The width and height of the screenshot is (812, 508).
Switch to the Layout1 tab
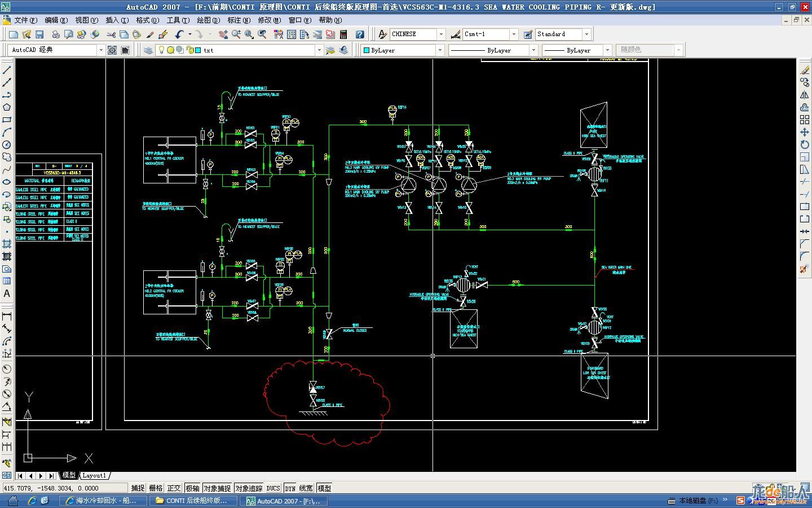[94, 475]
